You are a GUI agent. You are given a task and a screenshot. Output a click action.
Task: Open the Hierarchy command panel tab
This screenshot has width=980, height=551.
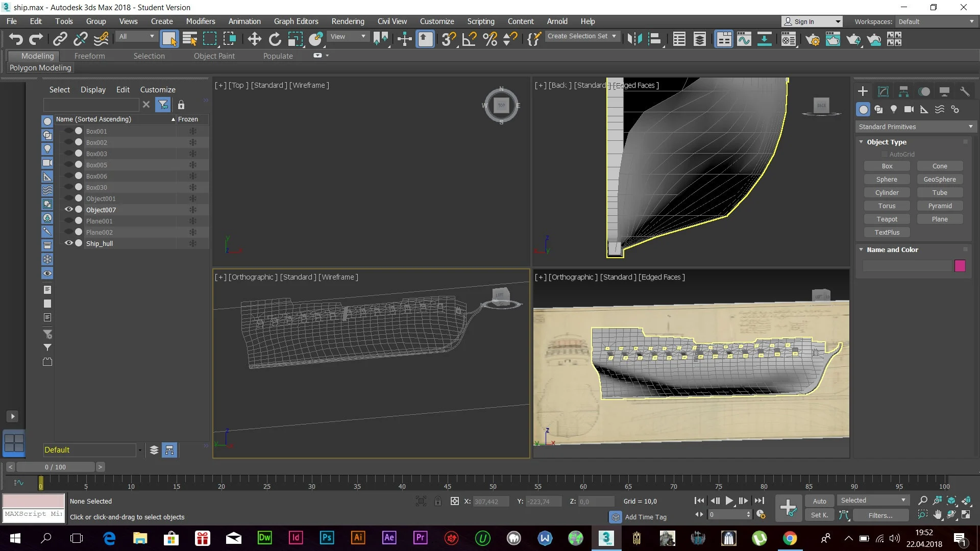coord(903,91)
